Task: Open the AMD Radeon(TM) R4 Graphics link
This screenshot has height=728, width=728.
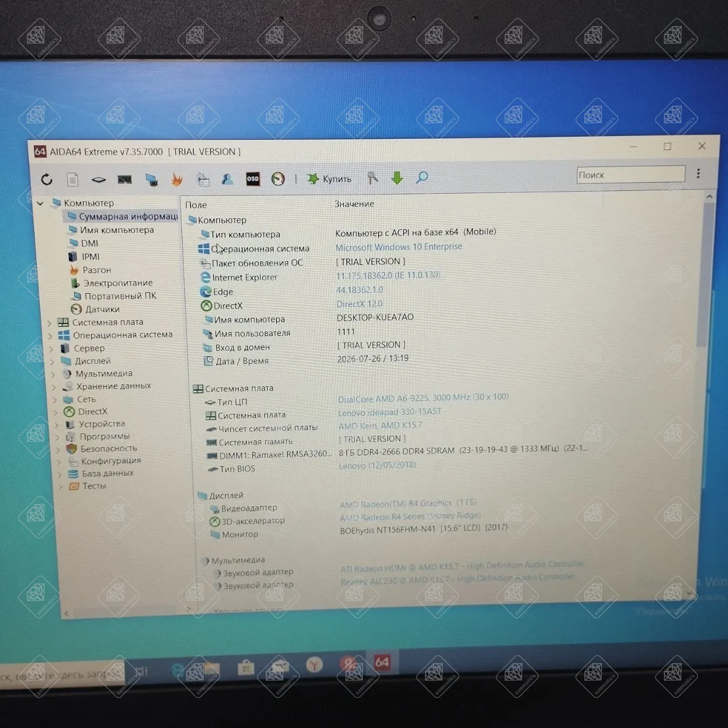Action: click(x=408, y=503)
